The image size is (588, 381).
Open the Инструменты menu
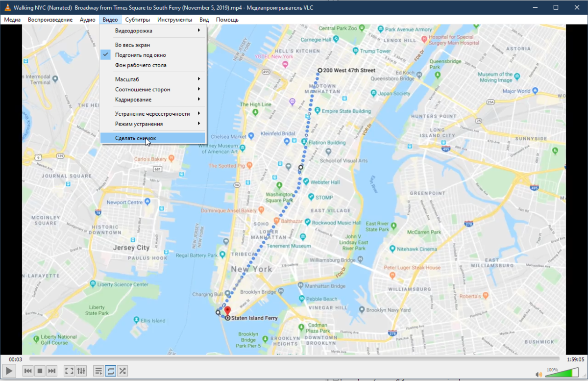[x=174, y=20]
